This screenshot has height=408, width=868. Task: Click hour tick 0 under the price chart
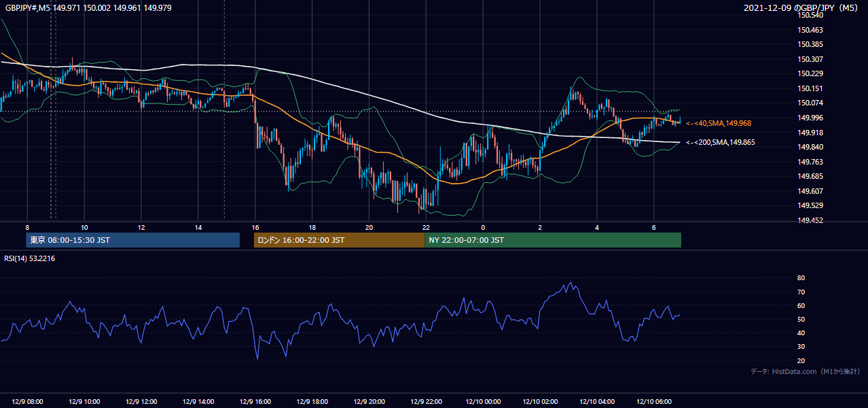point(483,227)
